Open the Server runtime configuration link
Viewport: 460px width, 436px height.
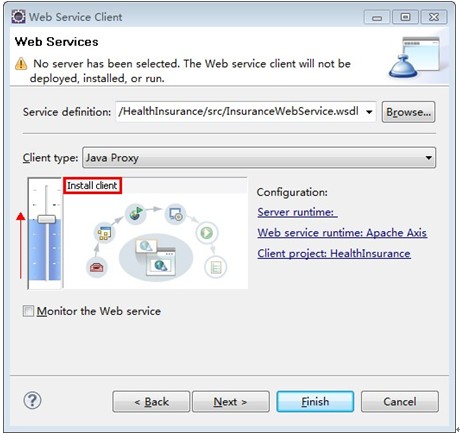tap(297, 212)
